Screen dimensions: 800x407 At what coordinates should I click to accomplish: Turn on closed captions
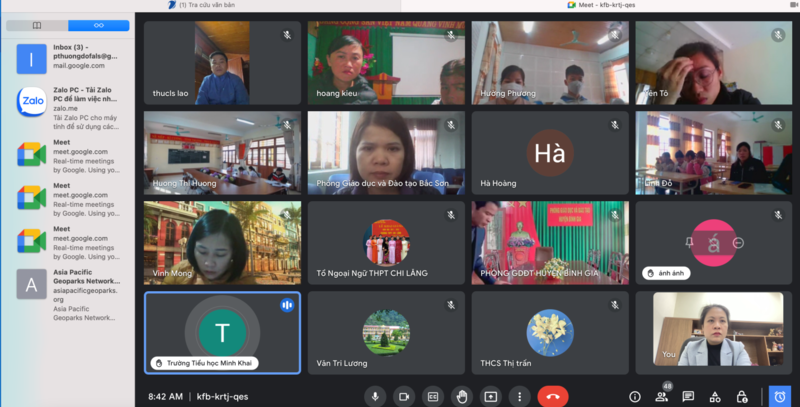click(433, 396)
